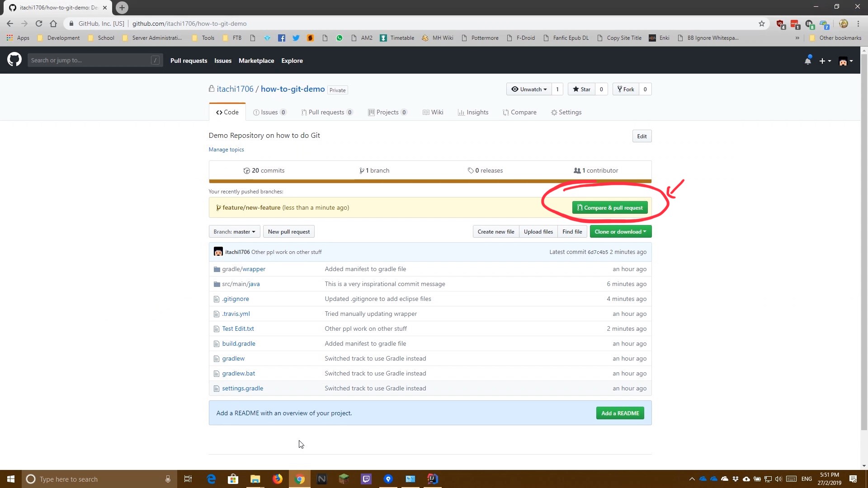Image resolution: width=868 pixels, height=488 pixels.
Task: Go to browser home icon
Action: 53,23
